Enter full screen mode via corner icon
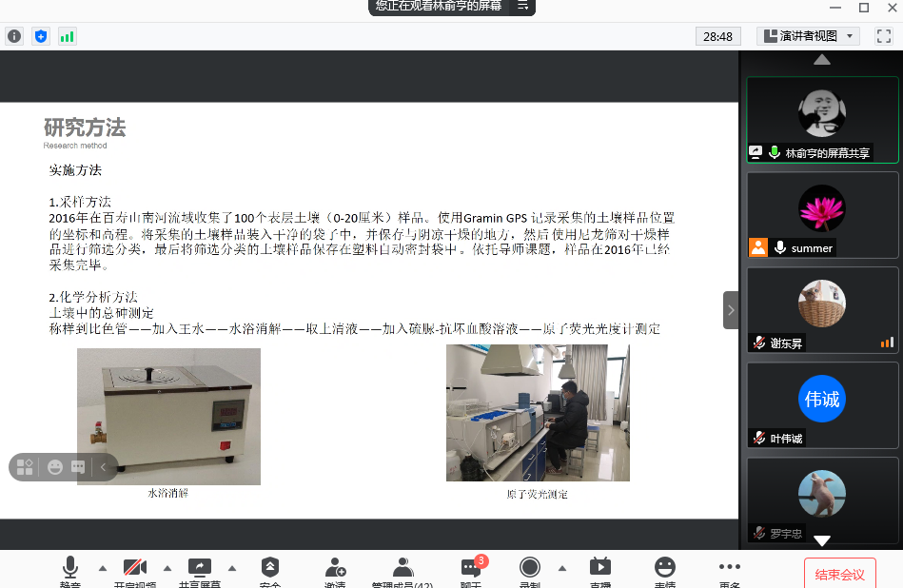The width and height of the screenshot is (903, 588). click(x=883, y=36)
